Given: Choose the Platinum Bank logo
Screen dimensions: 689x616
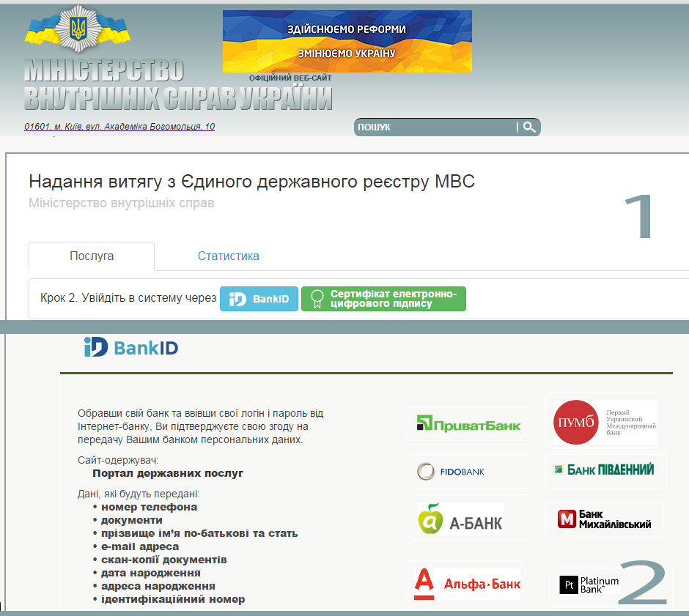Looking at the screenshot, I should 589,585.
